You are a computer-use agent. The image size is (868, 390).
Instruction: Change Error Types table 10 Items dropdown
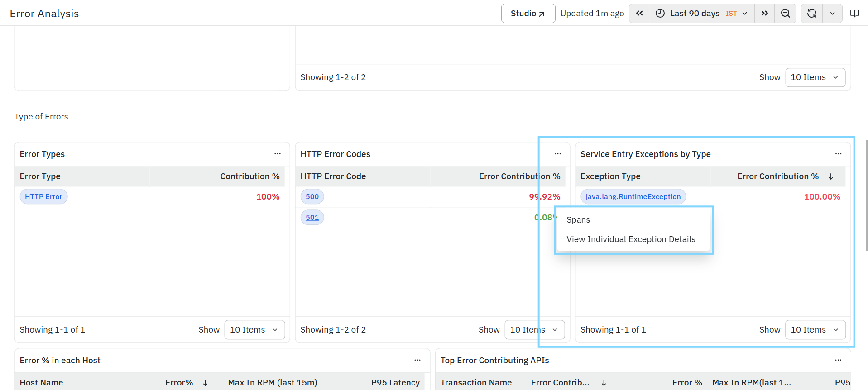[254, 330]
